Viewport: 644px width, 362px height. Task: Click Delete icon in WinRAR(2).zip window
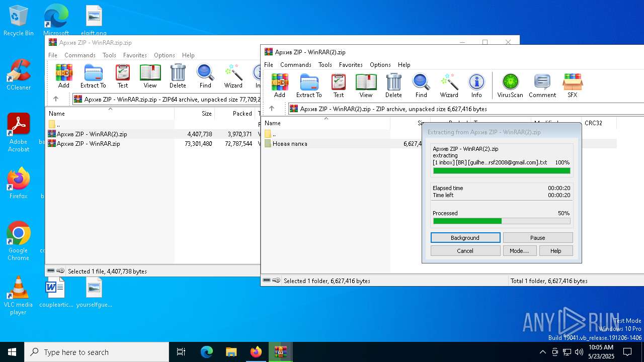[393, 85]
